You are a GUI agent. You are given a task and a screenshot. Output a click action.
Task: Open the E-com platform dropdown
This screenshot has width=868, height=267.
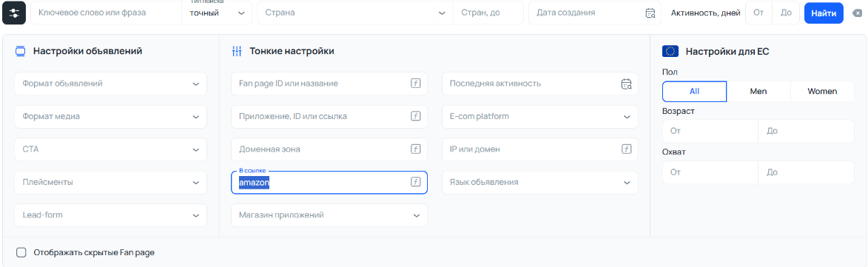pos(539,117)
